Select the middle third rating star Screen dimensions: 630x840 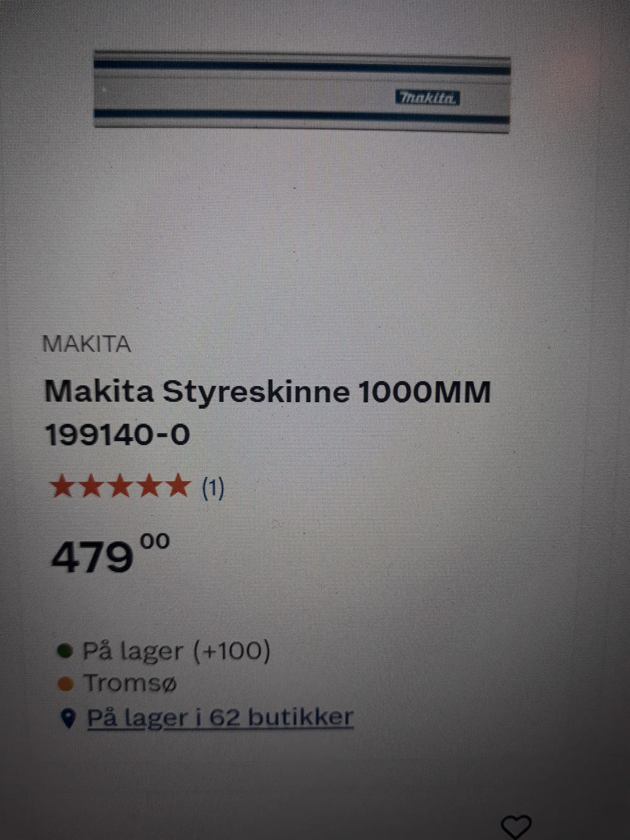[120, 486]
